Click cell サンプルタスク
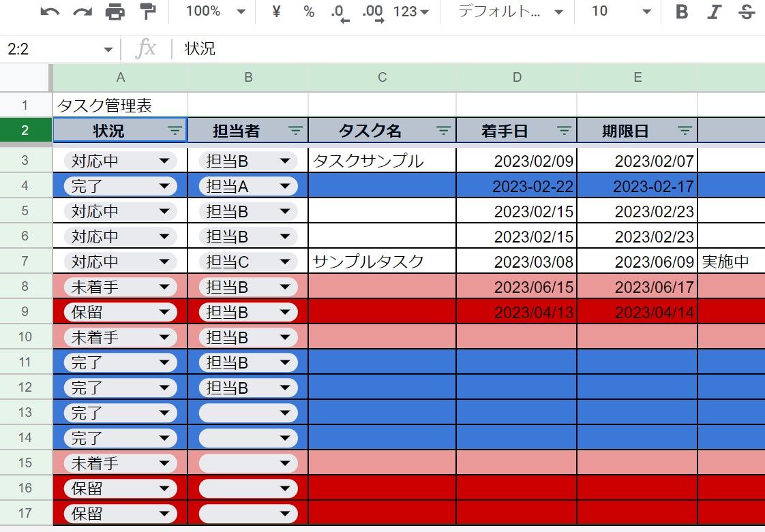This screenshot has width=765, height=532. 382,262
